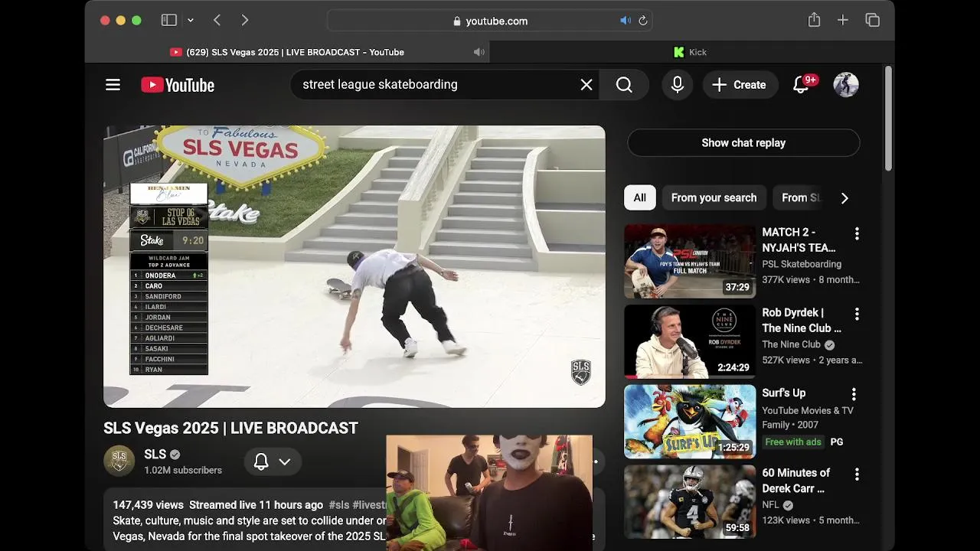Click the magnifier search button

[x=624, y=85]
